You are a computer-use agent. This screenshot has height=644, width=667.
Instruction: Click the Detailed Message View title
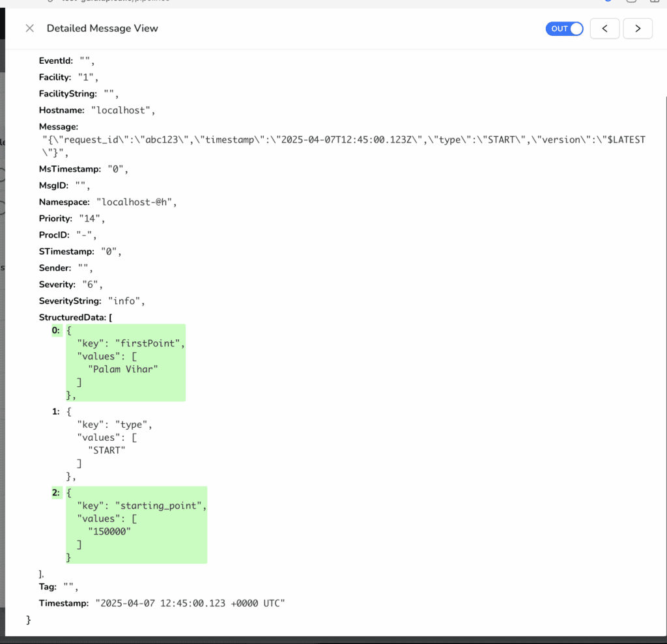click(102, 28)
